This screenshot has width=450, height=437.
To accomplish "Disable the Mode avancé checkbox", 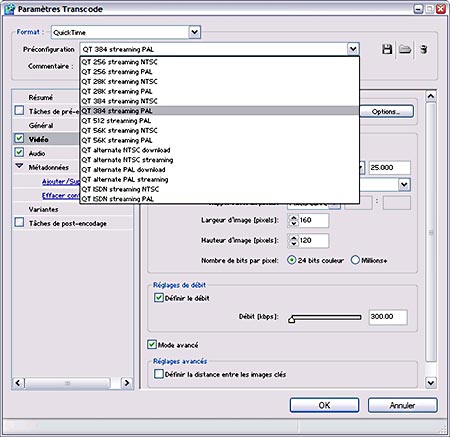I will pyautogui.click(x=152, y=344).
